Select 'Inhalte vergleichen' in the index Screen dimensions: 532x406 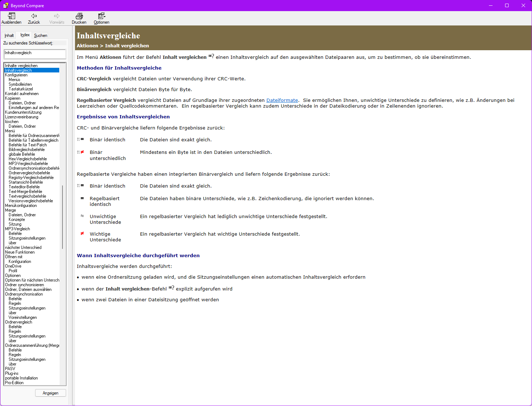(21, 66)
